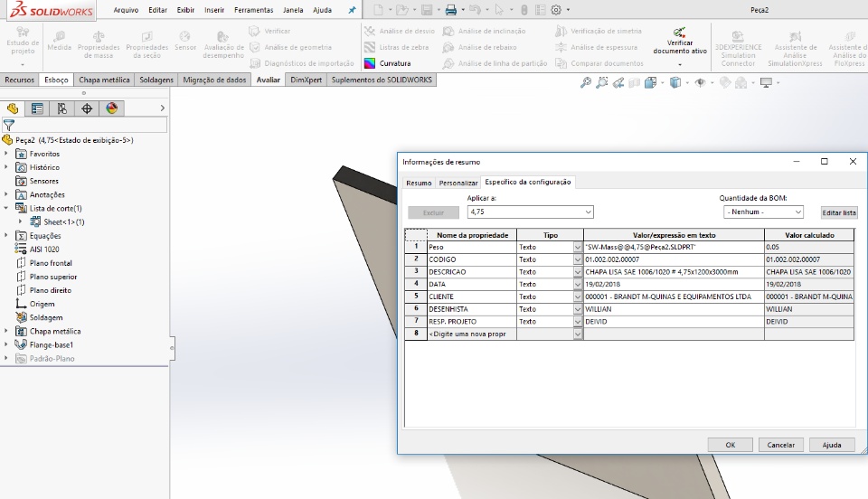Click the Zoom to fit icon
The image size is (868, 499).
click(585, 83)
